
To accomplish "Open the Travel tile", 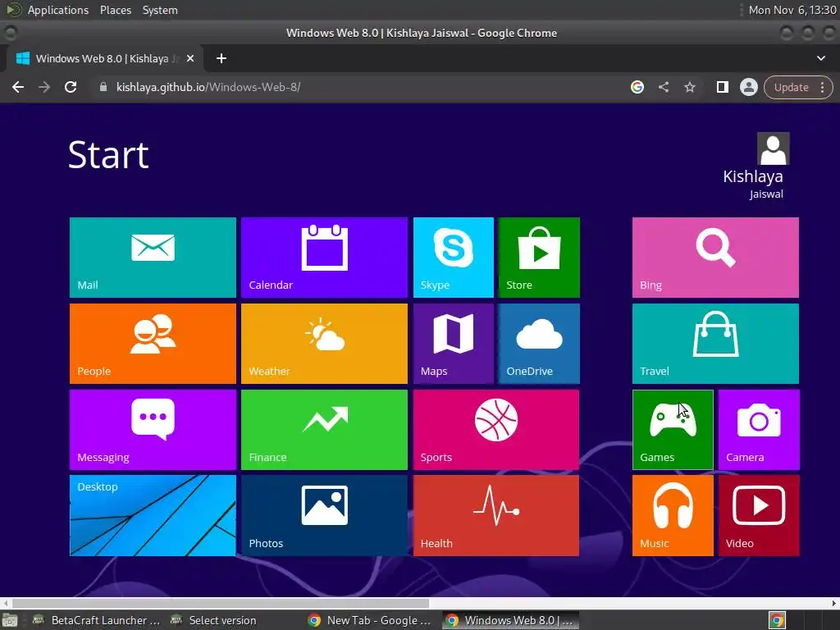I will tap(715, 344).
